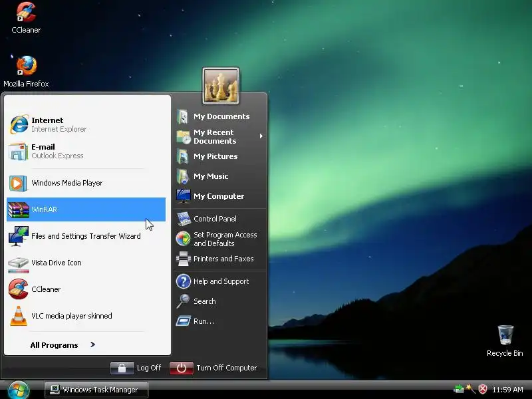Select WinRAR menu entry text
The width and height of the screenshot is (532, 399).
coord(45,209)
